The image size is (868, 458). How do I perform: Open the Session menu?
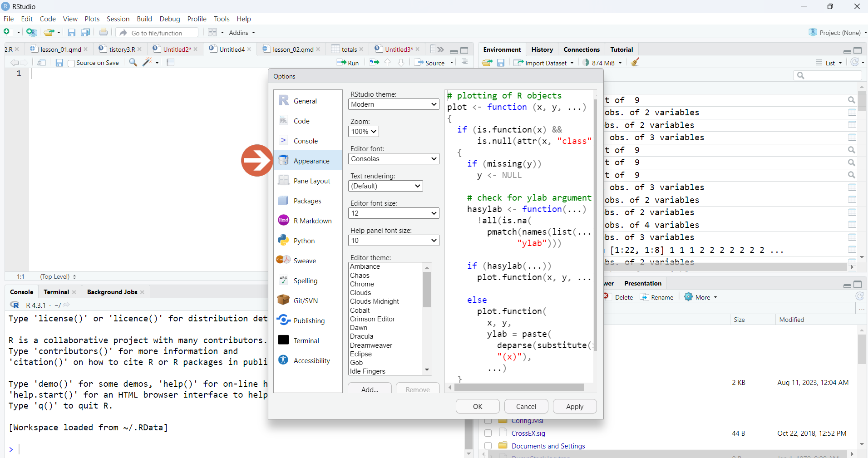tap(118, 19)
